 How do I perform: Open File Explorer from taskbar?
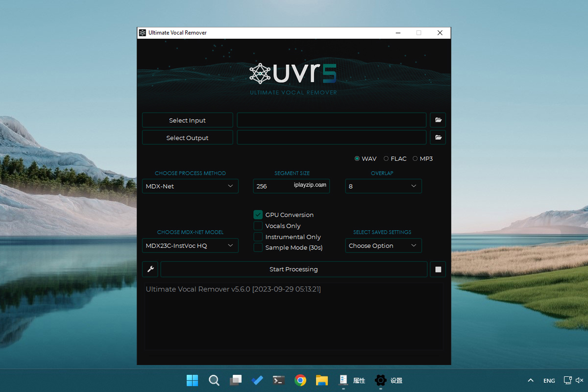coord(322,380)
